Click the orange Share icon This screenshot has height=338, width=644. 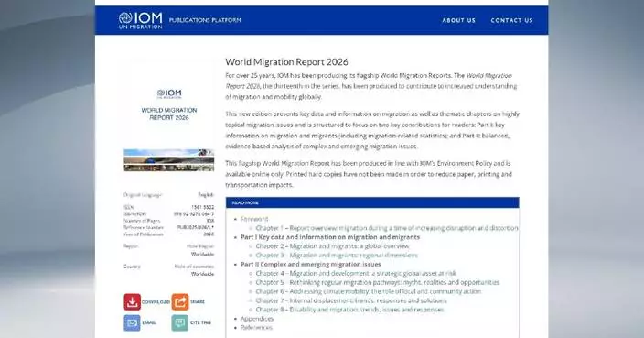(x=180, y=301)
